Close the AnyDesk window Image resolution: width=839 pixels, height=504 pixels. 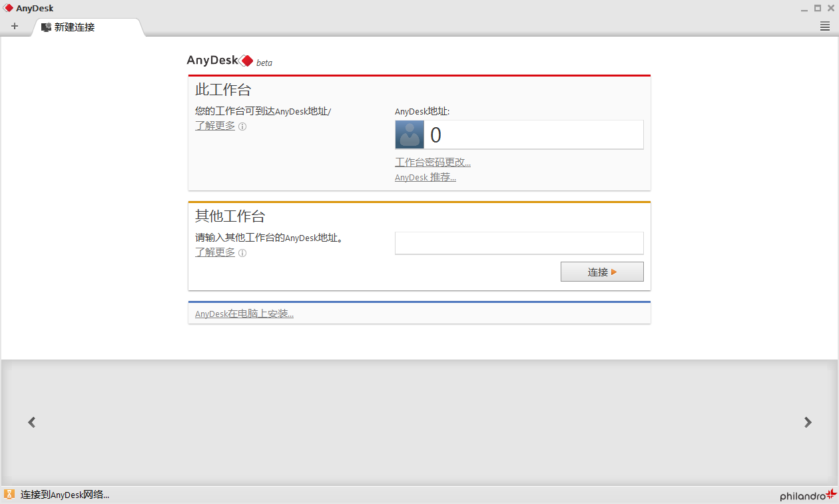pos(830,9)
